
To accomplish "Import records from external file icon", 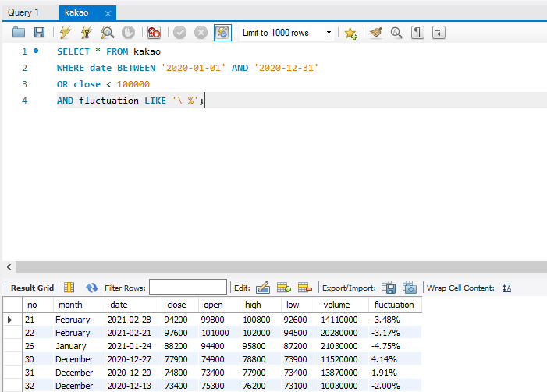I will [x=410, y=288].
